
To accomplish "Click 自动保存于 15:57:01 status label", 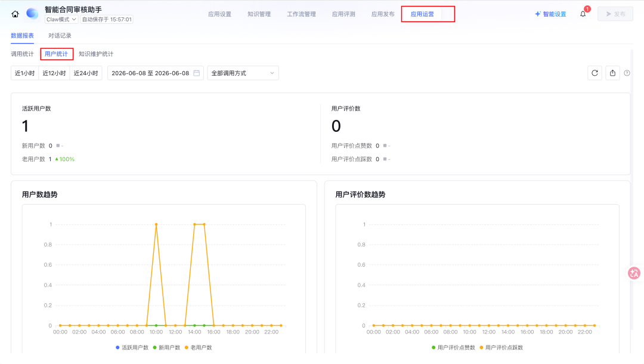I will pos(107,19).
